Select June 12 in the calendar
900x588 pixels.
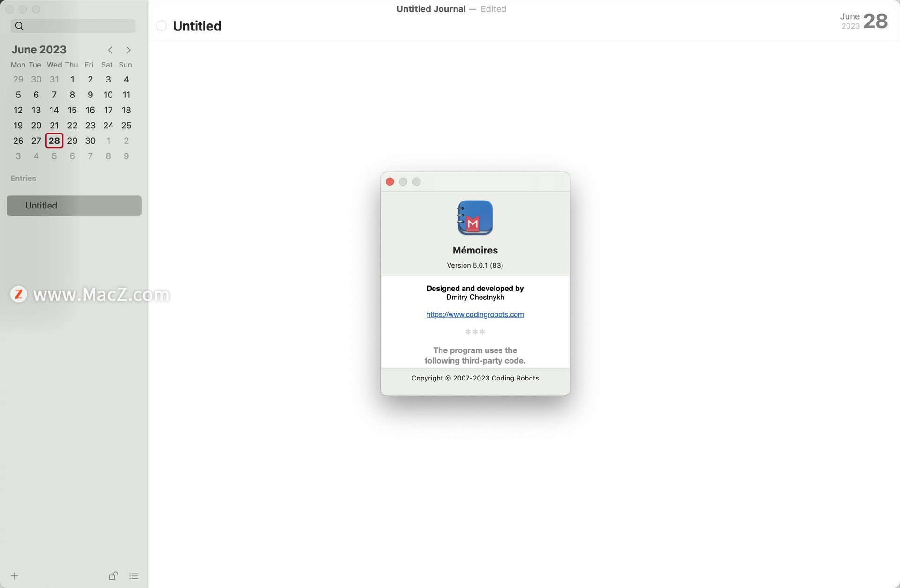[18, 110]
